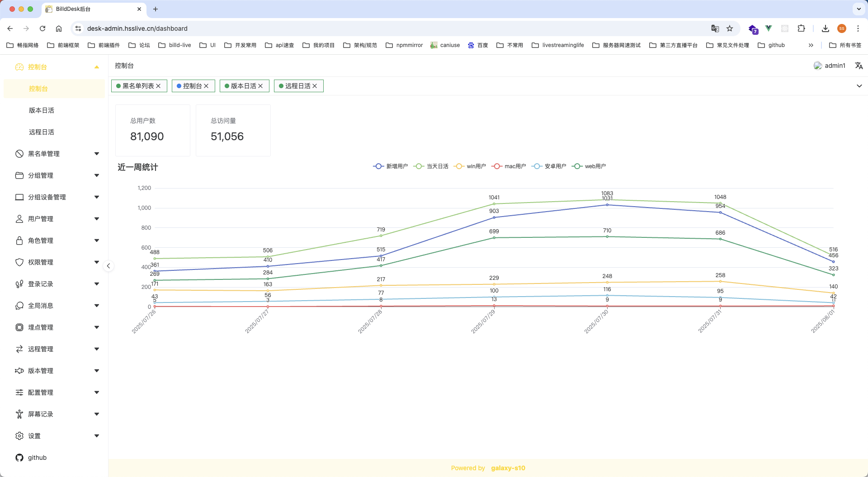Expand the 黑名单管理 menu arrow
The width and height of the screenshot is (868, 477).
(97, 154)
